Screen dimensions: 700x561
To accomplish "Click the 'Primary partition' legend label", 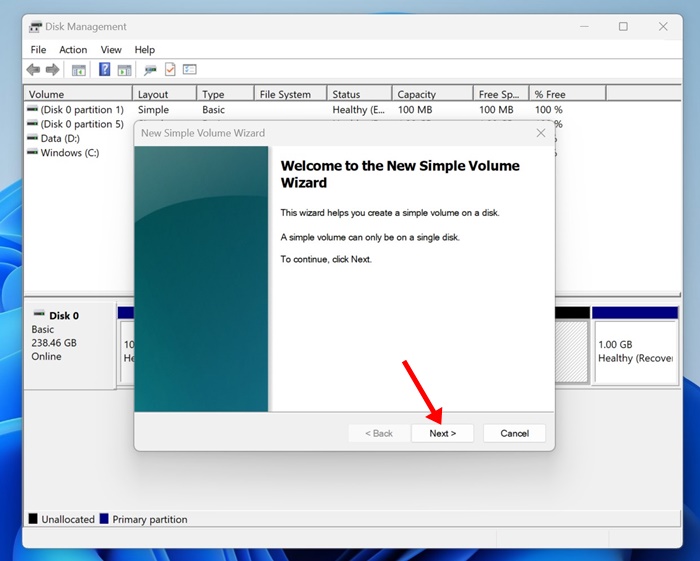I will tap(150, 519).
